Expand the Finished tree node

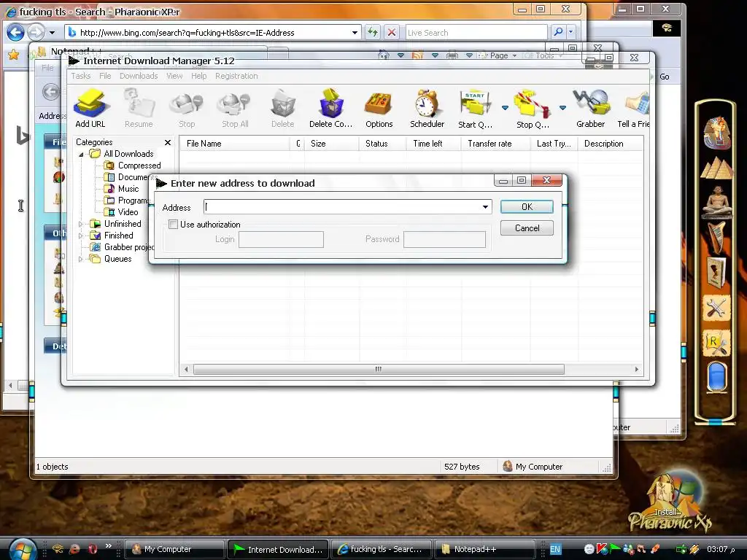click(80, 236)
